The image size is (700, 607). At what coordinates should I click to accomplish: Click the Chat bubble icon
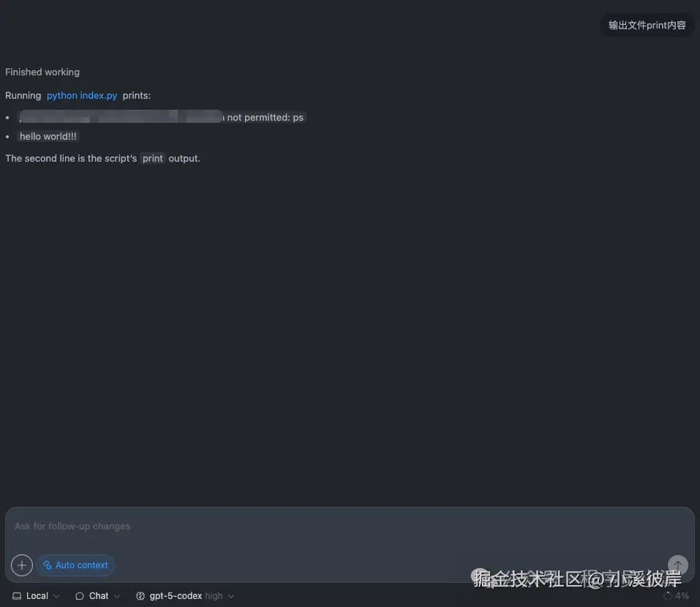(x=80, y=596)
